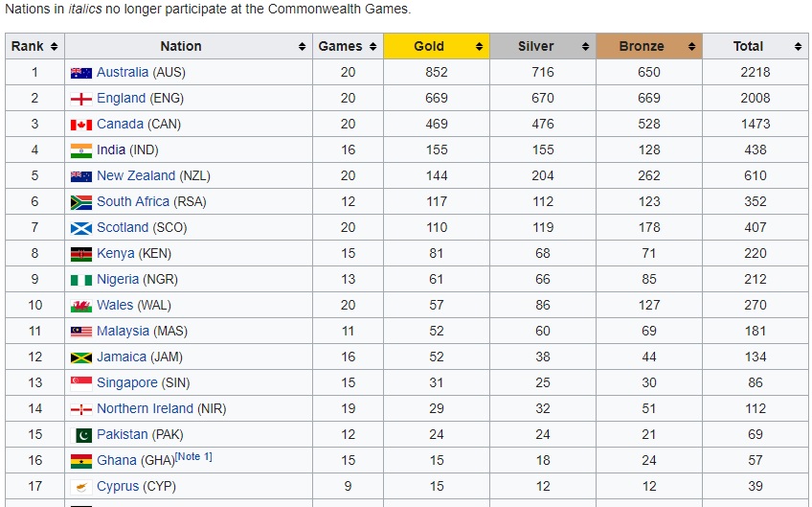Click the South Africa flag icon
812x507 pixels.
(81, 202)
